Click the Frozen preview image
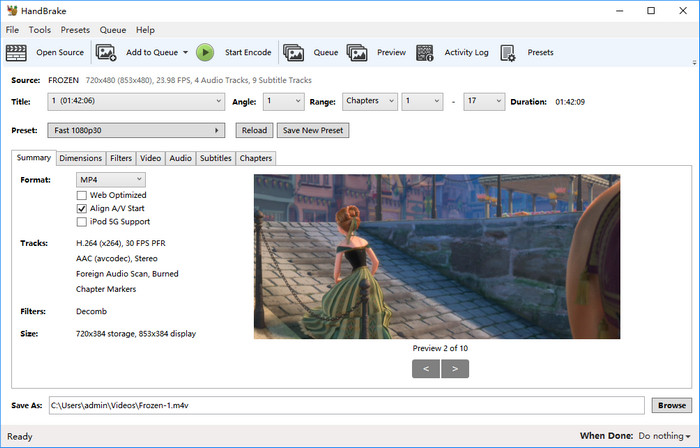 (437, 256)
